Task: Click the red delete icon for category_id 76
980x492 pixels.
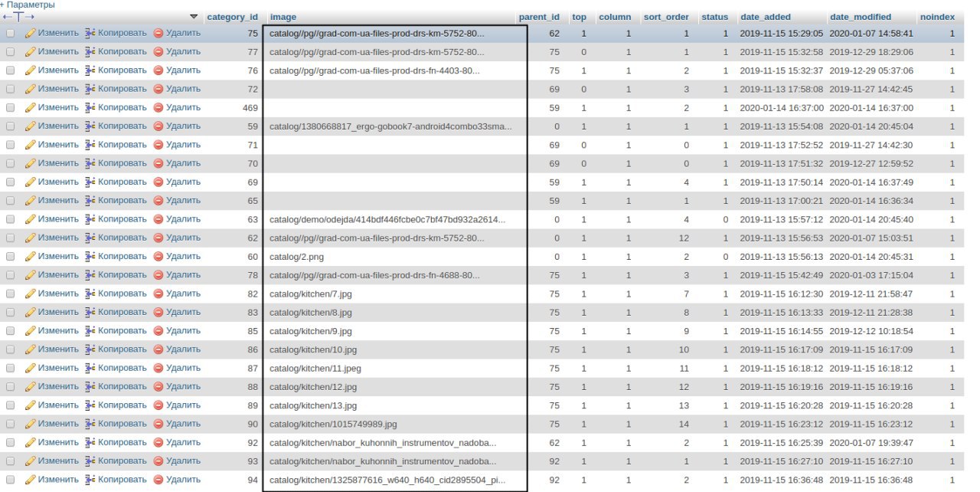Action: coord(158,70)
